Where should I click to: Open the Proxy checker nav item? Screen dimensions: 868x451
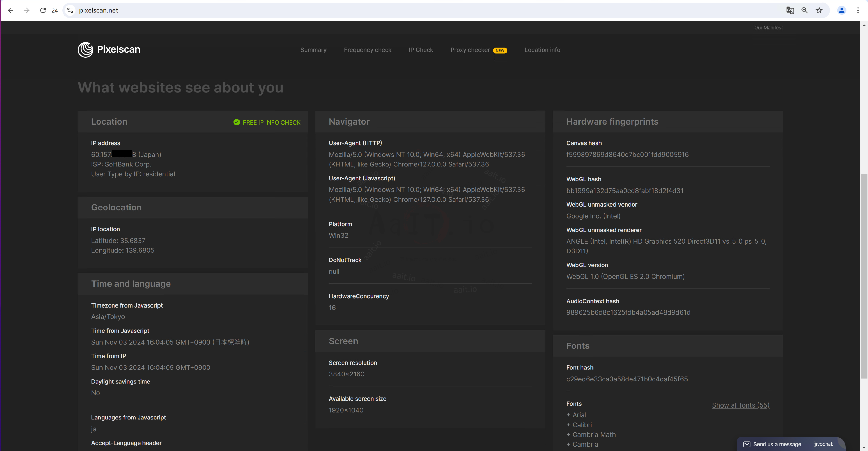tap(470, 50)
